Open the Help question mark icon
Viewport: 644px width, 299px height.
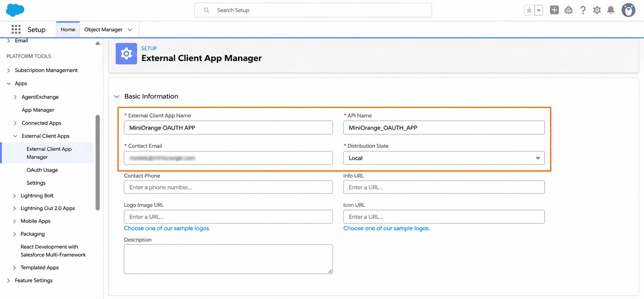(x=583, y=10)
